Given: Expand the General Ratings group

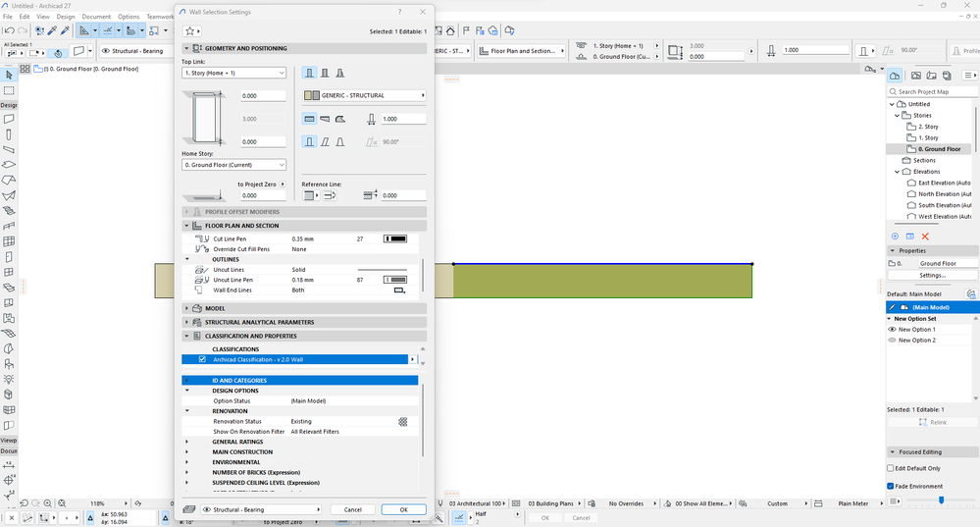Looking at the screenshot, I should point(186,442).
